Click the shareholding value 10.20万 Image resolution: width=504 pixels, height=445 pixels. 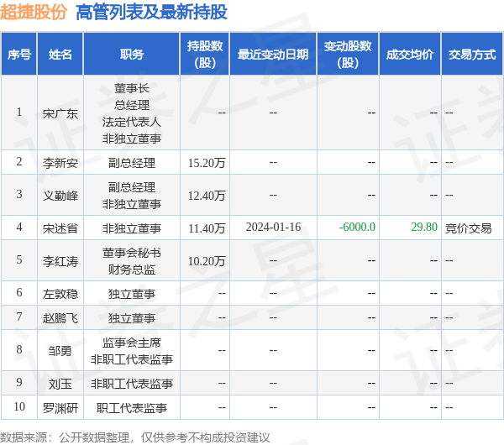click(207, 261)
